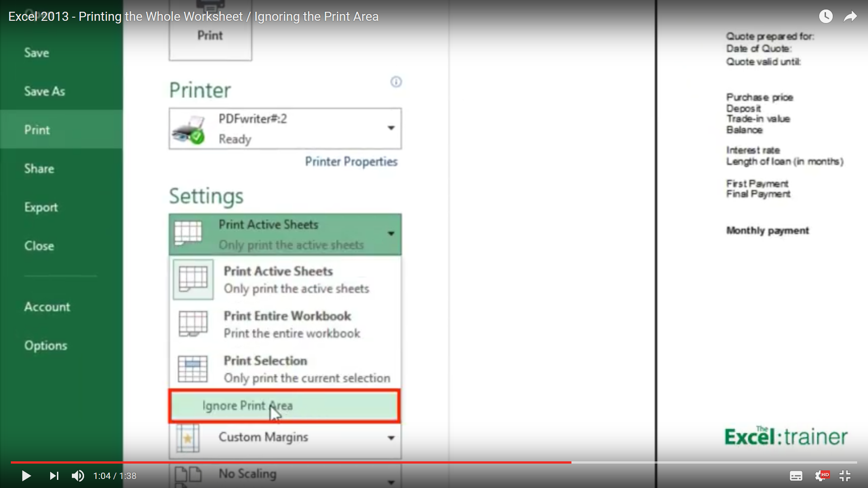
Task: Open the Share backstage page
Action: tap(39, 169)
